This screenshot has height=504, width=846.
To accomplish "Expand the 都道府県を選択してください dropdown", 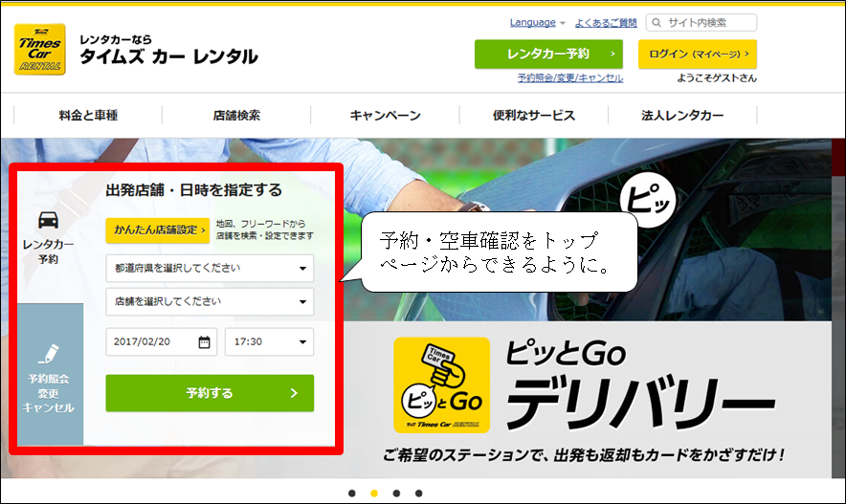I will pos(210,268).
